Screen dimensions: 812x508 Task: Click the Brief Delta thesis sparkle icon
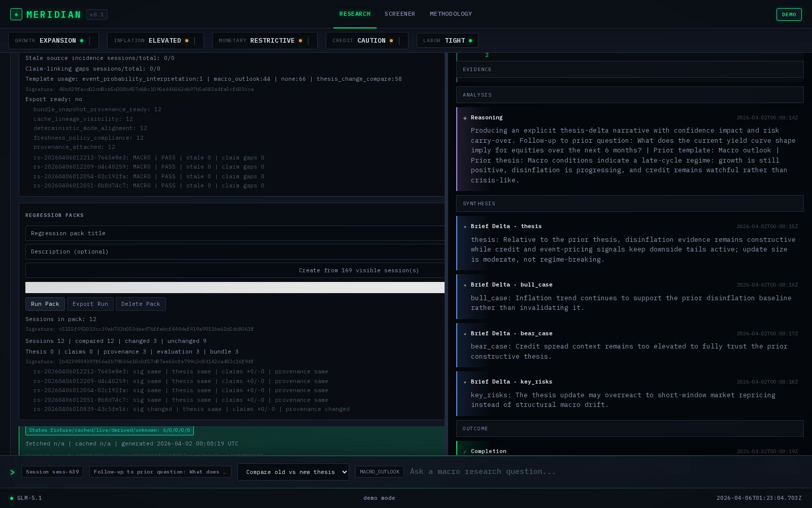[x=465, y=227]
